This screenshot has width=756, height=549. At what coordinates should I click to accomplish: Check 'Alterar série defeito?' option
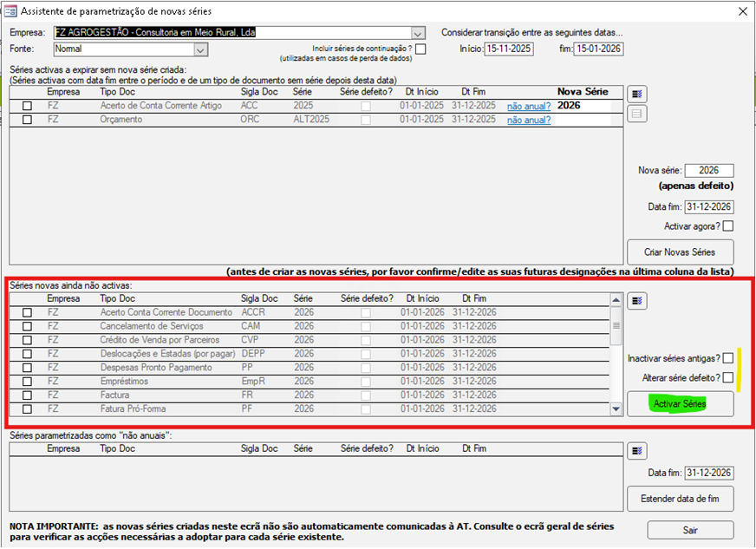[x=727, y=377]
